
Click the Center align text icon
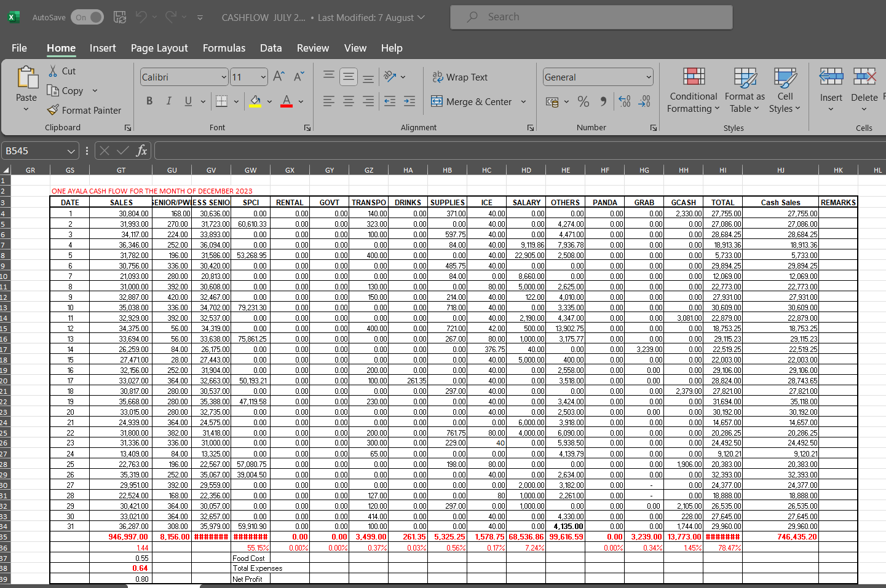349,101
